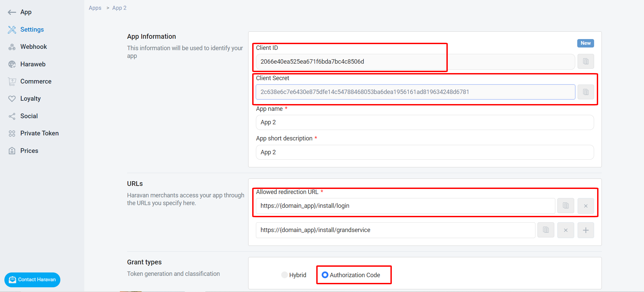Navigate to Private Token page
The width and height of the screenshot is (644, 292).
pyautogui.click(x=39, y=133)
